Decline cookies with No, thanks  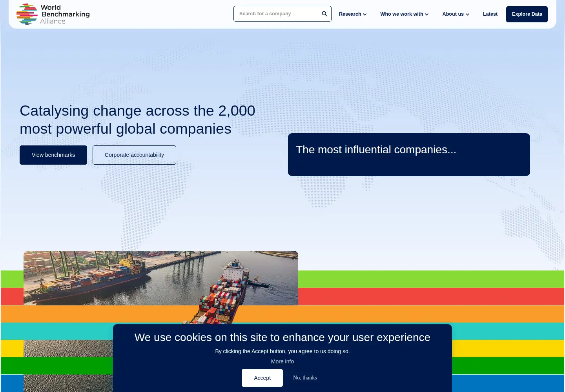coord(305,378)
